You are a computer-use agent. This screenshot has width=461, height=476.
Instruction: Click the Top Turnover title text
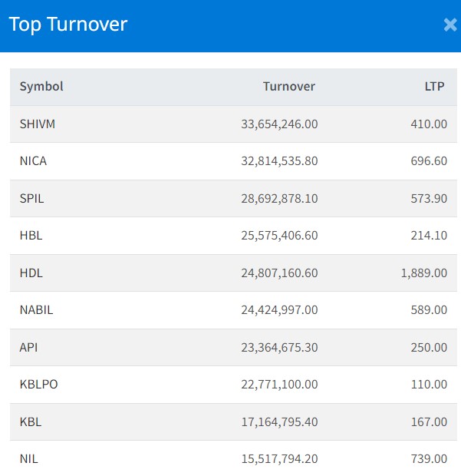click(68, 25)
